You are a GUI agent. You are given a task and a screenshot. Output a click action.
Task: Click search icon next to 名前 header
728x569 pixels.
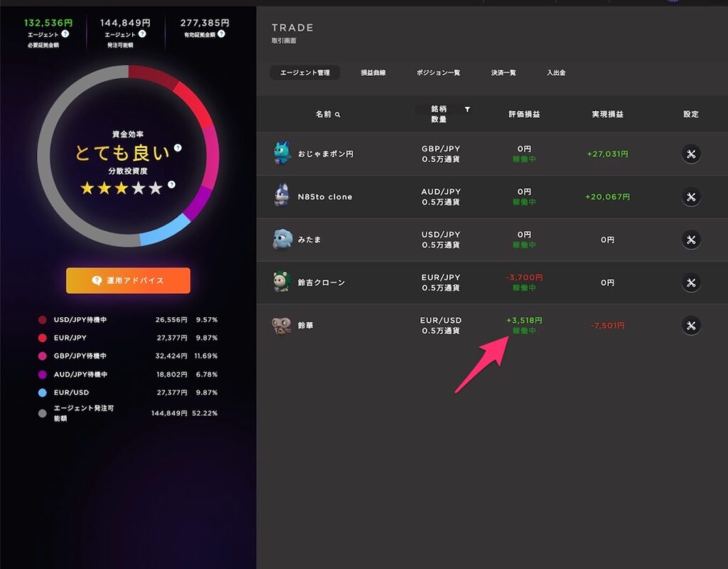pos(338,115)
